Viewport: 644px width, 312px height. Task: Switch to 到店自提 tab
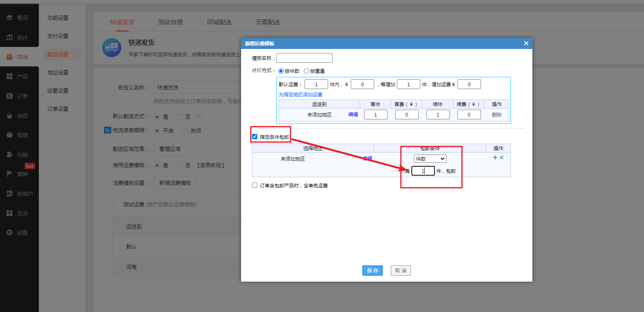click(171, 22)
